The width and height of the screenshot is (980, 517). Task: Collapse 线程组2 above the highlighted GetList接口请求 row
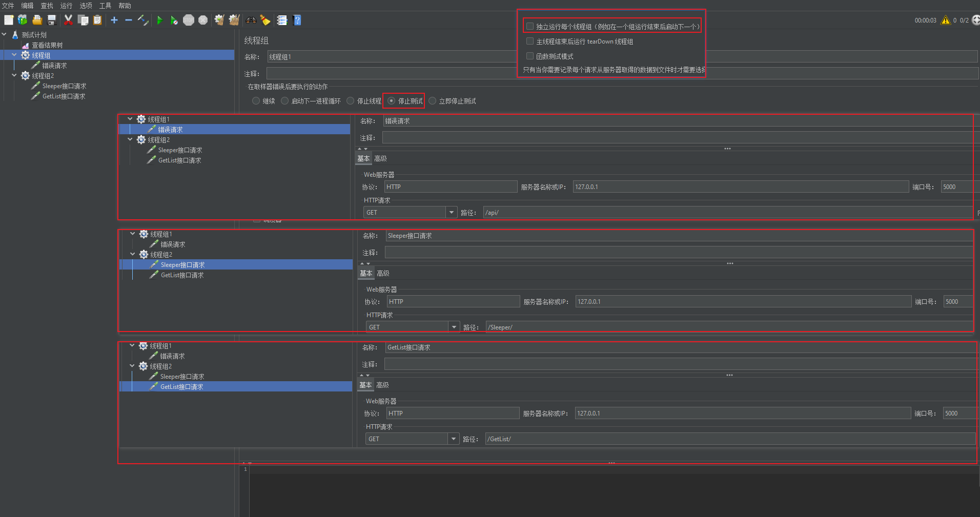(132, 366)
